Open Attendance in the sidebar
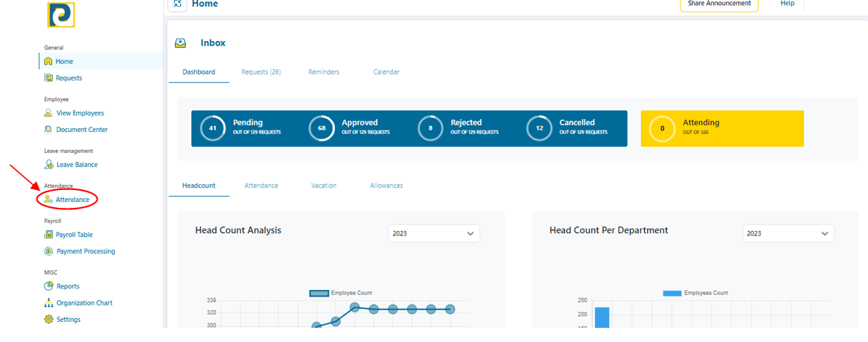This screenshot has width=868, height=342. 72,200
